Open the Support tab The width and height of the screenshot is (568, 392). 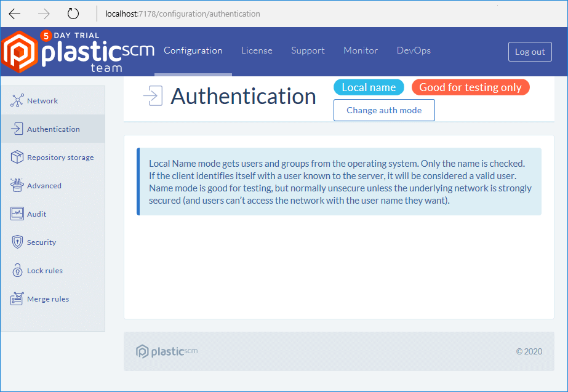308,50
